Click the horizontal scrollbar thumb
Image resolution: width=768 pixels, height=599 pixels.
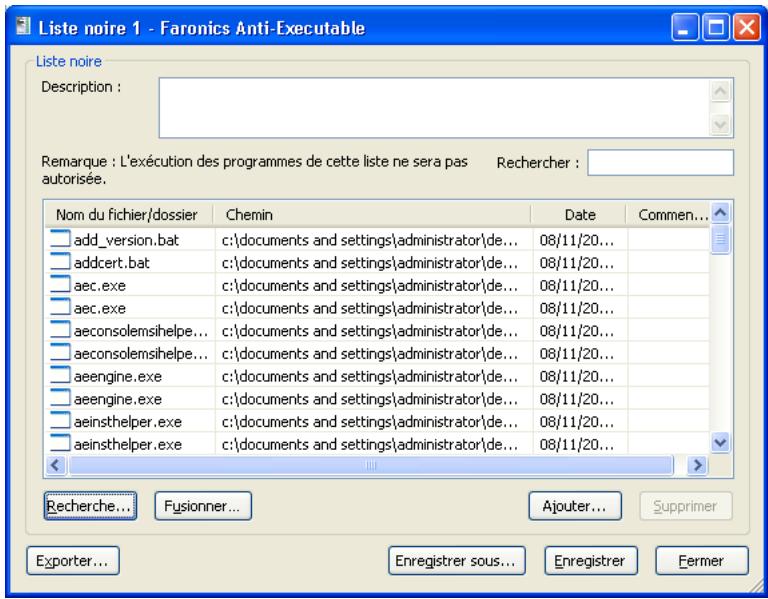(371, 465)
